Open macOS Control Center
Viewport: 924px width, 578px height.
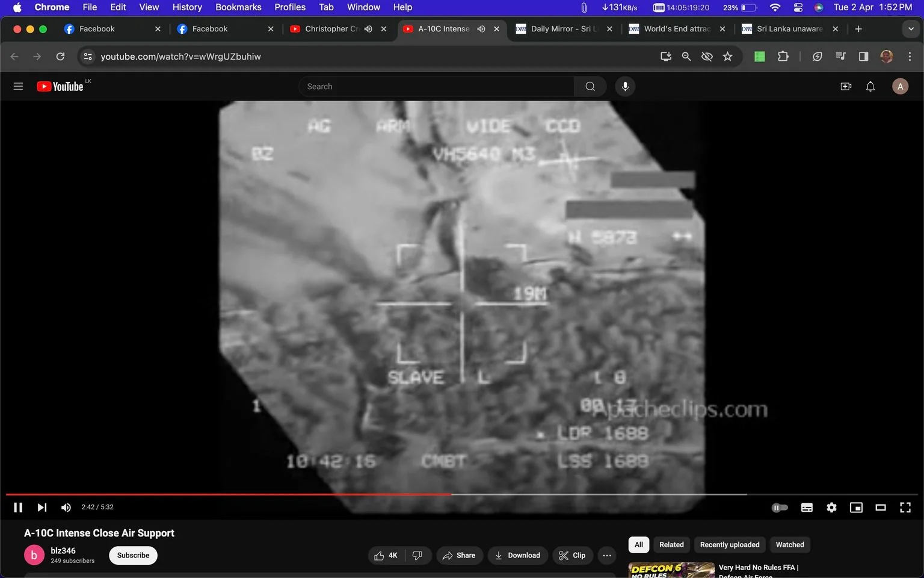pyautogui.click(x=798, y=7)
